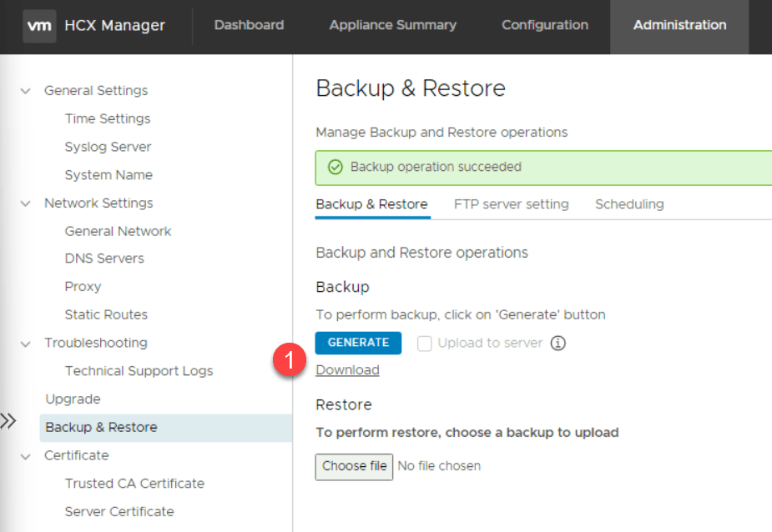Switch to the Appliance Summary tab
Viewport: 772px width, 532px height.
click(x=392, y=25)
